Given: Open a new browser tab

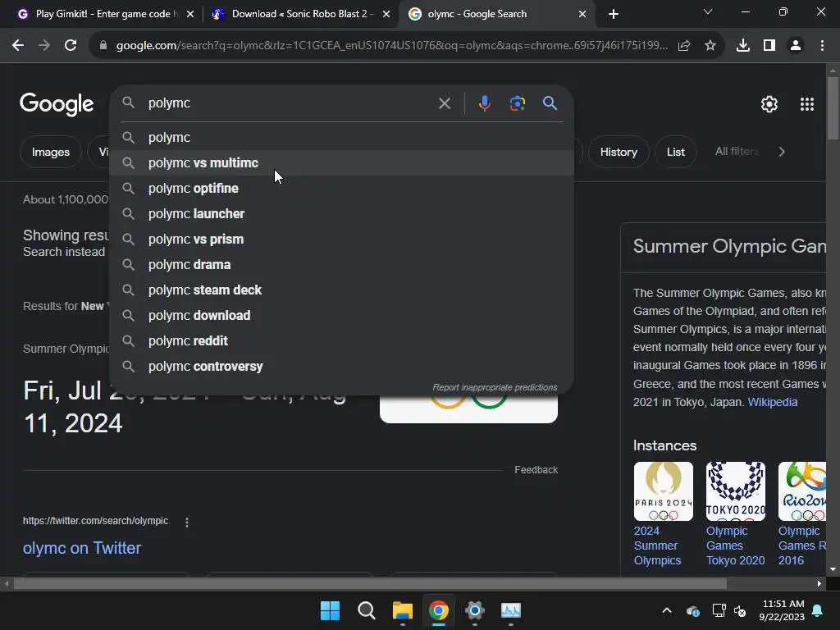Looking at the screenshot, I should click(x=614, y=14).
